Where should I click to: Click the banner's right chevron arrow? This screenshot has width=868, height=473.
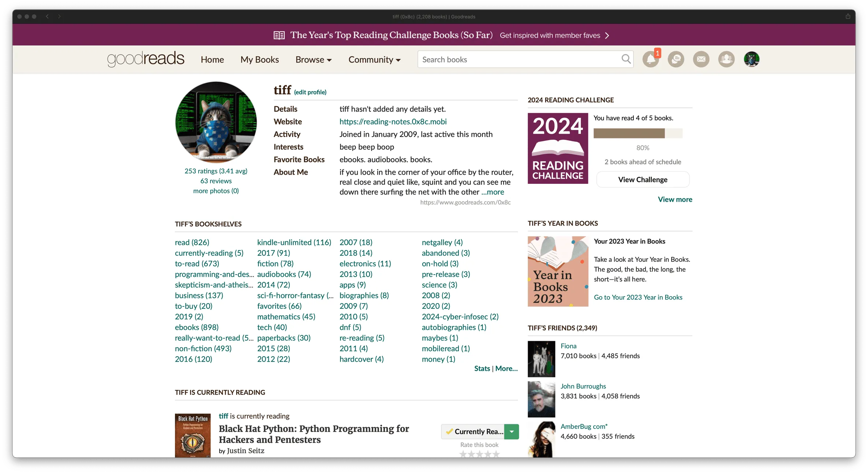point(607,36)
